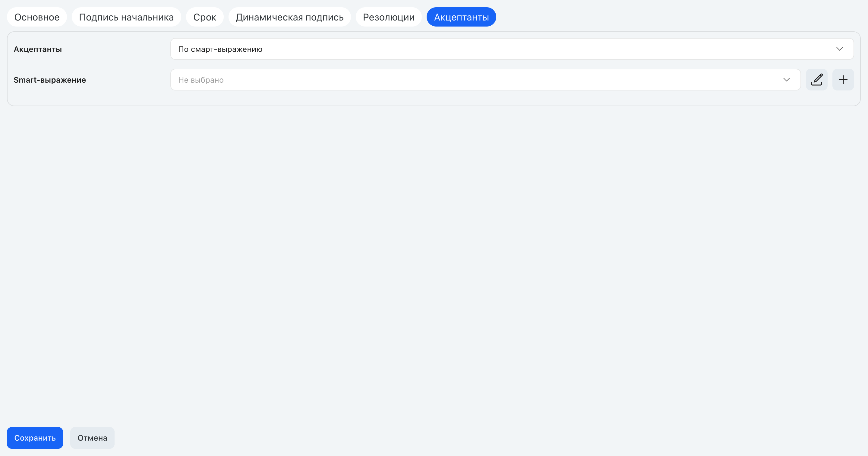Click the Отмена button
This screenshot has height=456, width=868.
click(92, 438)
